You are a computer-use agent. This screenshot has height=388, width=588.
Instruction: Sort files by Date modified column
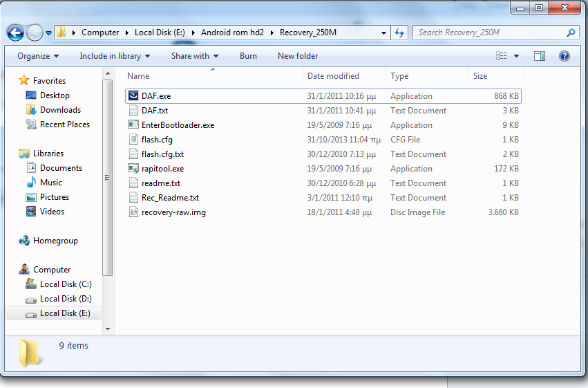point(333,76)
